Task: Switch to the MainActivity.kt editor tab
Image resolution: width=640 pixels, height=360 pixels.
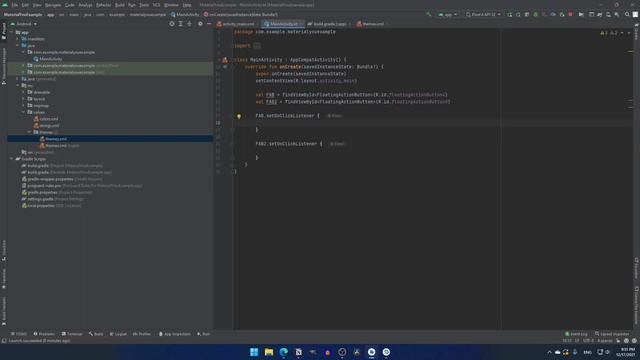Action: 282,24
